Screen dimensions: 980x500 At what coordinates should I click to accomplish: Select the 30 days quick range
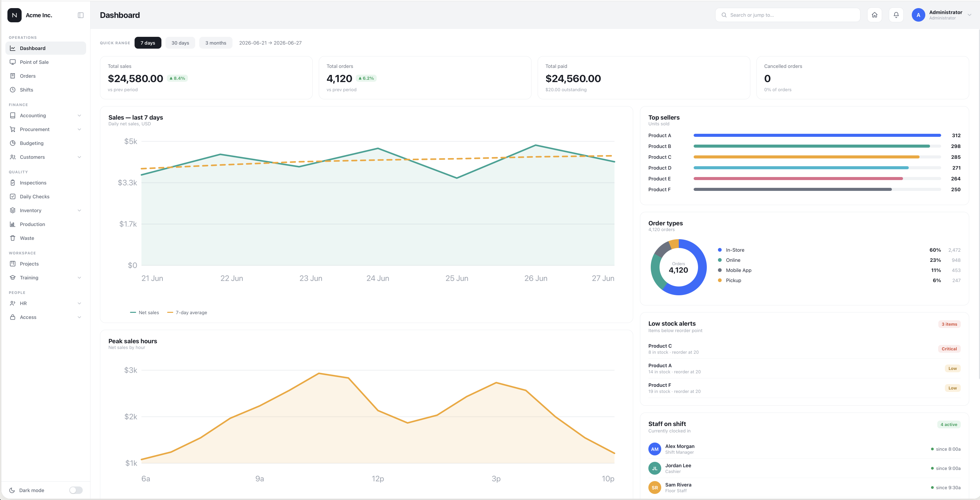click(180, 43)
